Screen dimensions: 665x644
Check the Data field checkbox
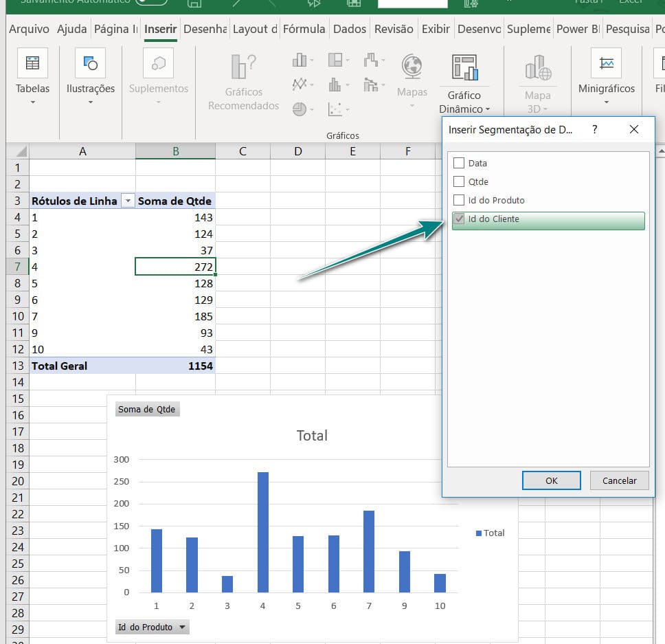pyautogui.click(x=459, y=163)
